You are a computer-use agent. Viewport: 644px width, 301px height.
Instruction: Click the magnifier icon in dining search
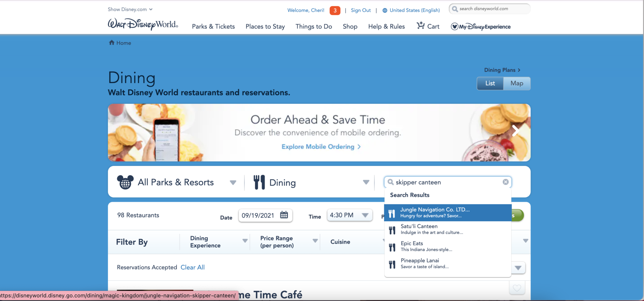pos(391,182)
